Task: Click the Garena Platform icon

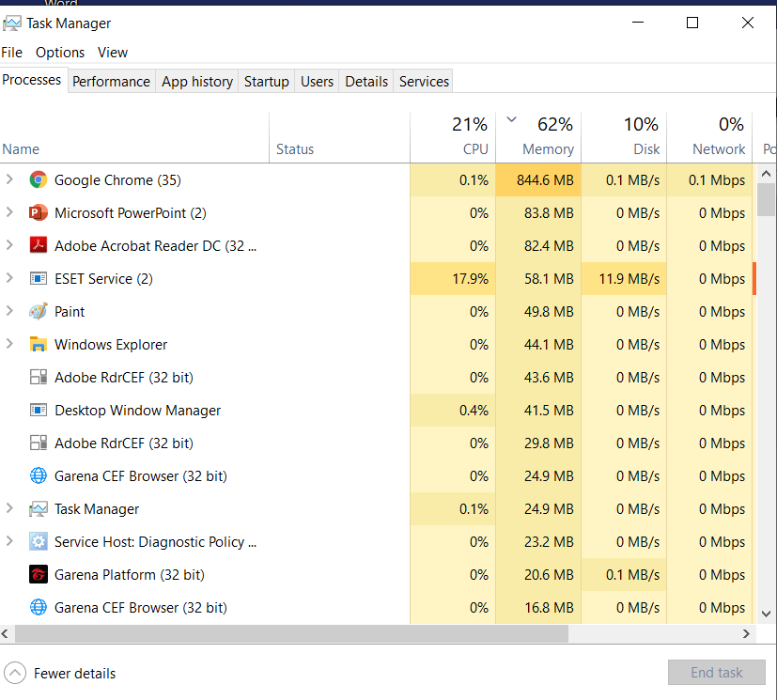Action: (39, 575)
